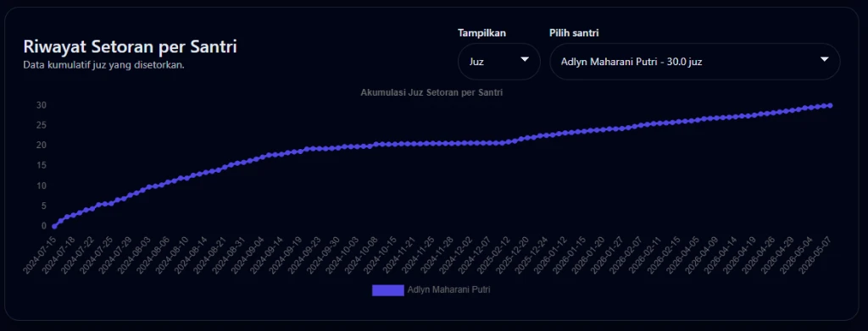
Task: Click the Pilih santri field label
Action: (x=574, y=33)
